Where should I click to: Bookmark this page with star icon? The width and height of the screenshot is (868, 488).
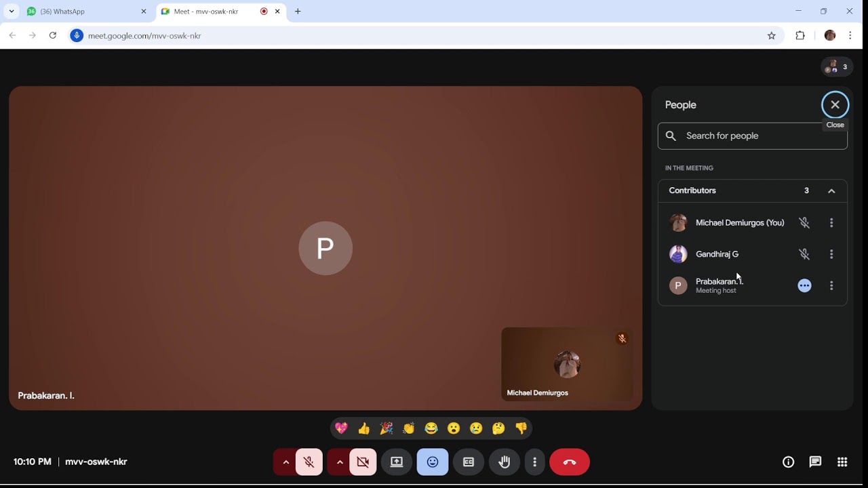(771, 36)
